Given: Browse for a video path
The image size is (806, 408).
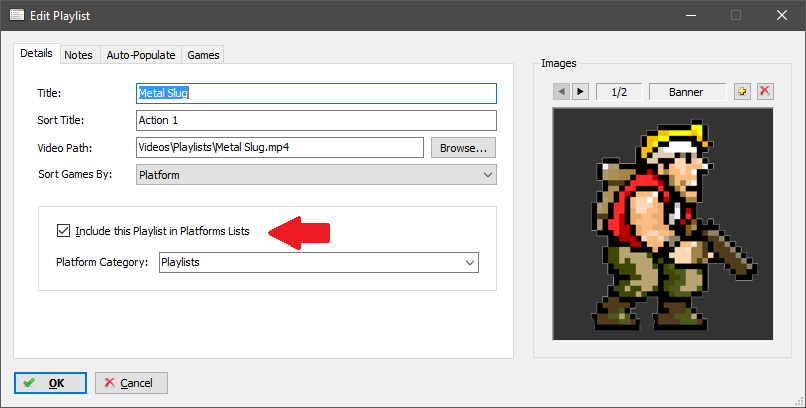Looking at the screenshot, I should [x=463, y=148].
